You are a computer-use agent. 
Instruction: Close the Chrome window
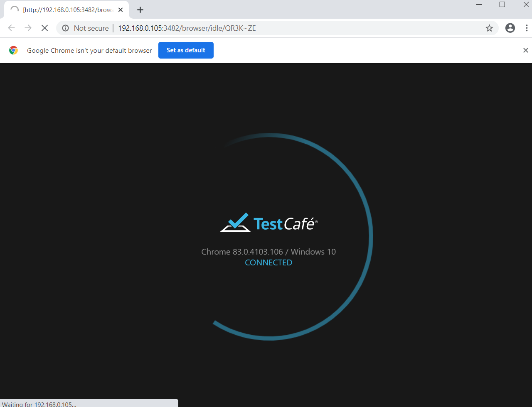tap(526, 5)
